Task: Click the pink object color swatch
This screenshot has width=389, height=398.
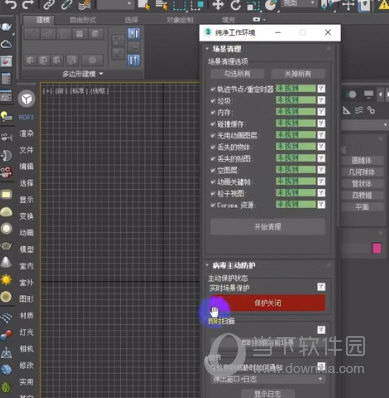Action: click(x=377, y=248)
